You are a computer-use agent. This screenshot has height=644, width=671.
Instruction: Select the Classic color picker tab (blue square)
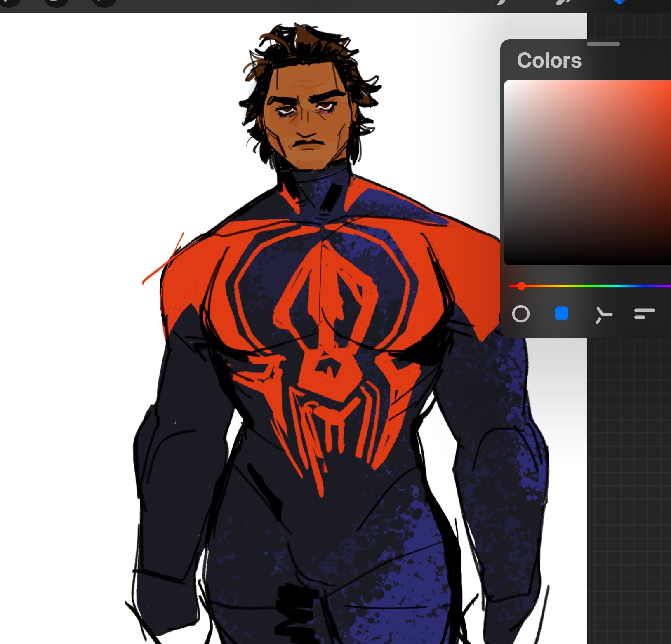(x=561, y=313)
